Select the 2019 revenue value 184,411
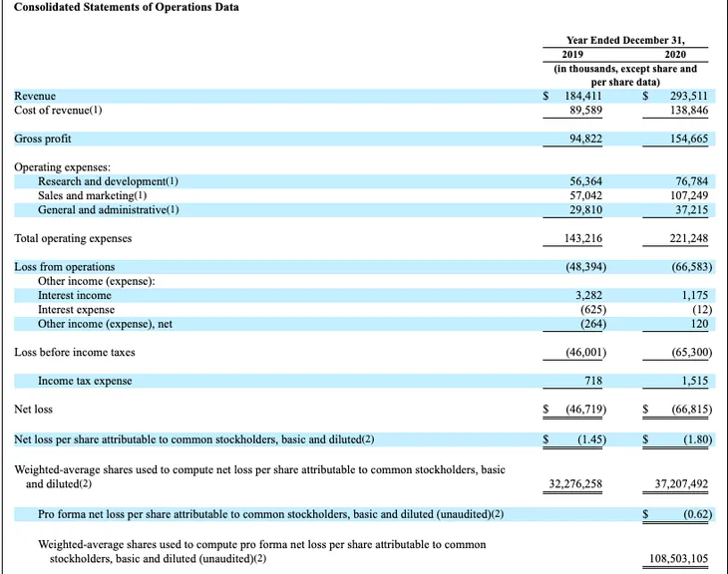The width and height of the screenshot is (728, 574). tap(582, 96)
